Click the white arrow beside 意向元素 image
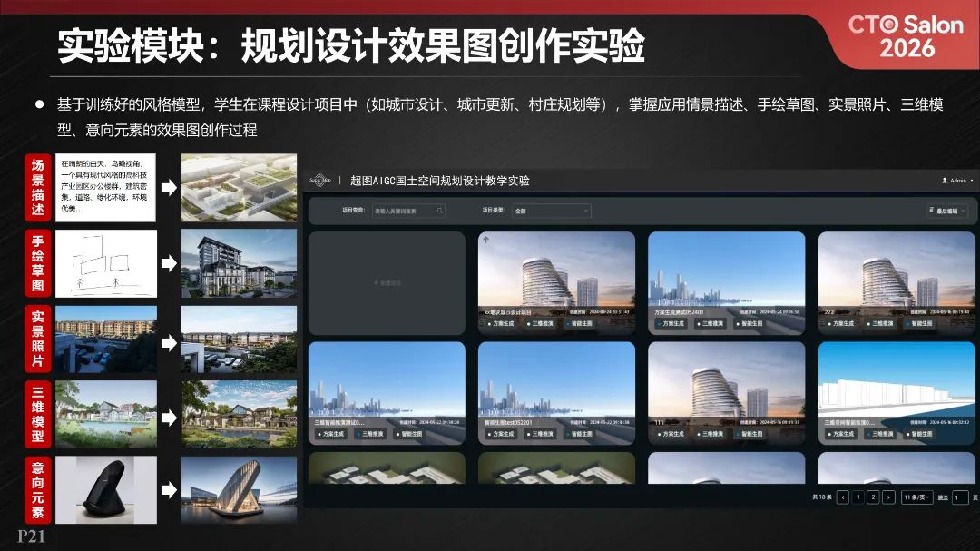 pos(169,491)
